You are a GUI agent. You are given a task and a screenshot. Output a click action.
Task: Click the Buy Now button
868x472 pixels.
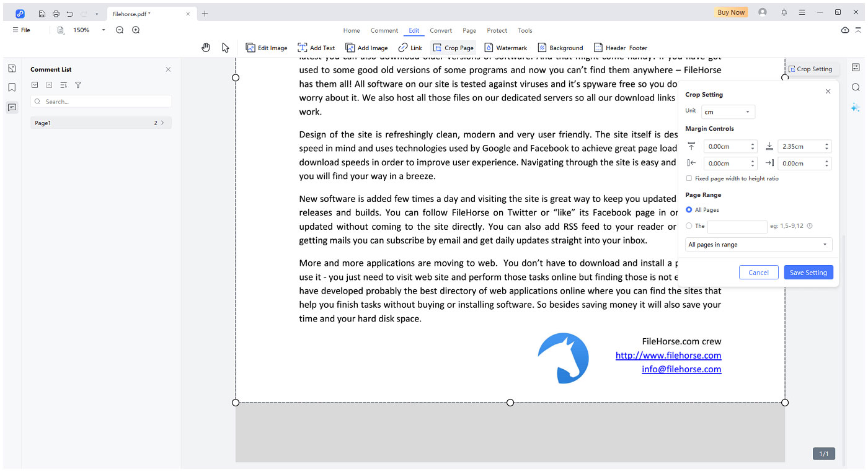point(731,12)
